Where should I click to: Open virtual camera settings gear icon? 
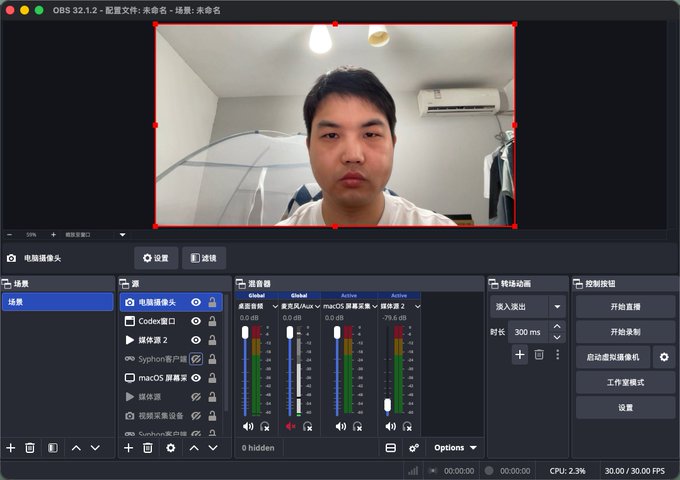pos(664,357)
